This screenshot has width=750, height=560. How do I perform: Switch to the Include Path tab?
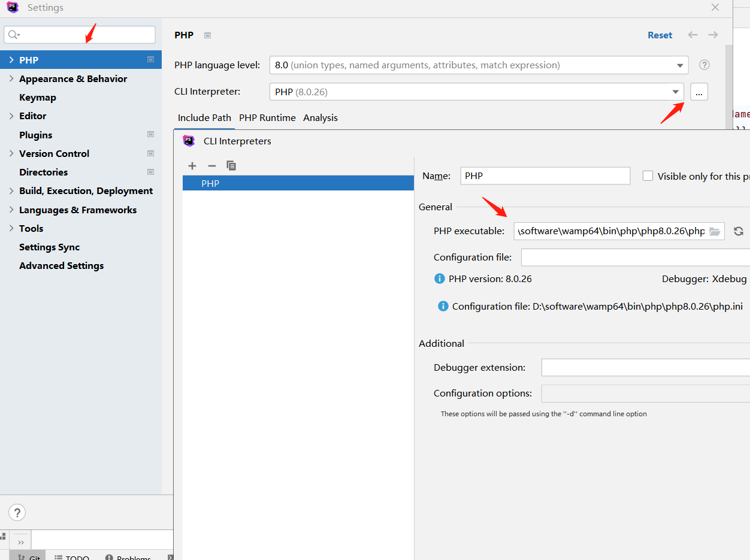tap(204, 118)
